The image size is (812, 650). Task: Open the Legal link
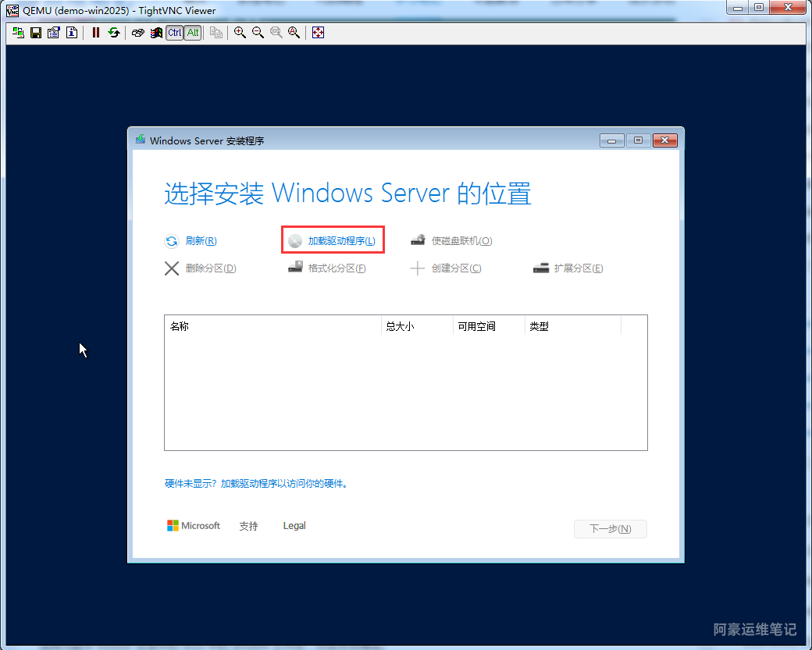pyautogui.click(x=294, y=526)
